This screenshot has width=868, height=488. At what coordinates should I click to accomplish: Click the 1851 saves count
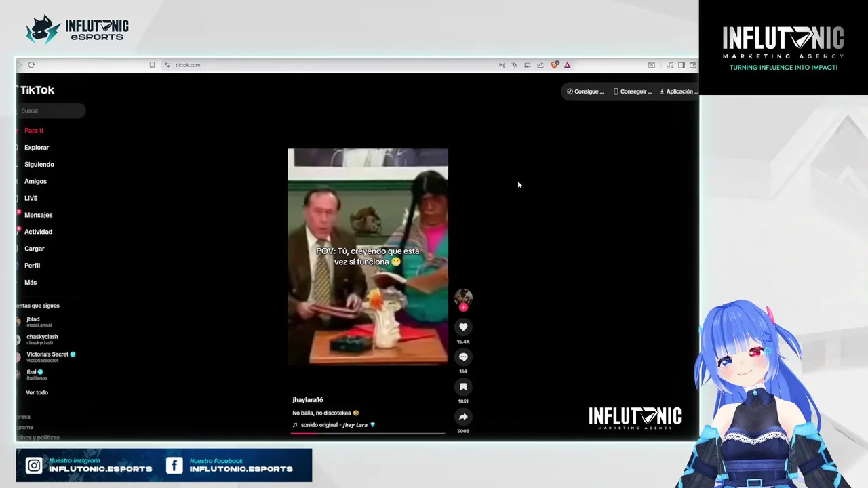[463, 401]
